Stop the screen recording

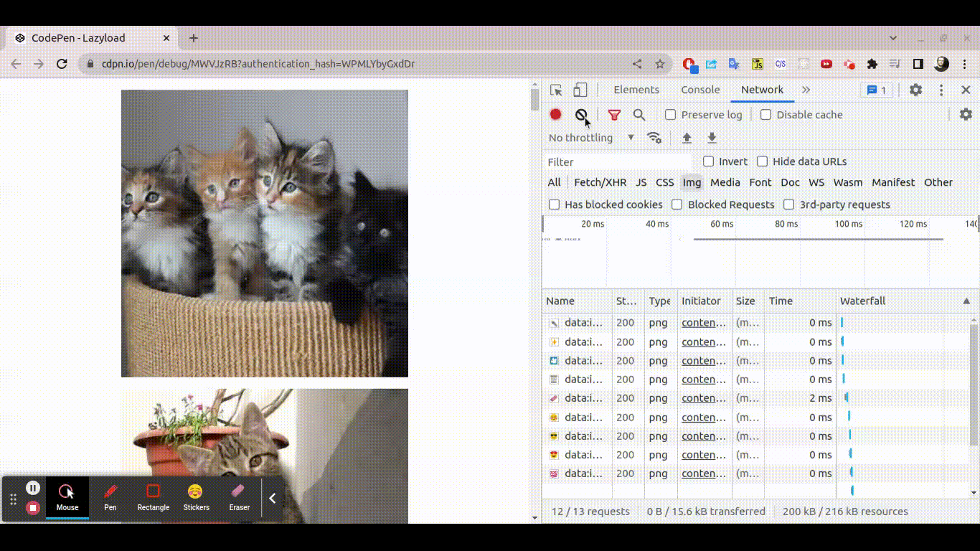(x=32, y=508)
